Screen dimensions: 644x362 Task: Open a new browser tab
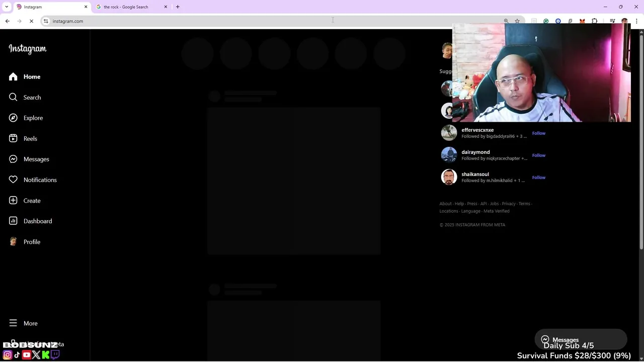(178, 7)
